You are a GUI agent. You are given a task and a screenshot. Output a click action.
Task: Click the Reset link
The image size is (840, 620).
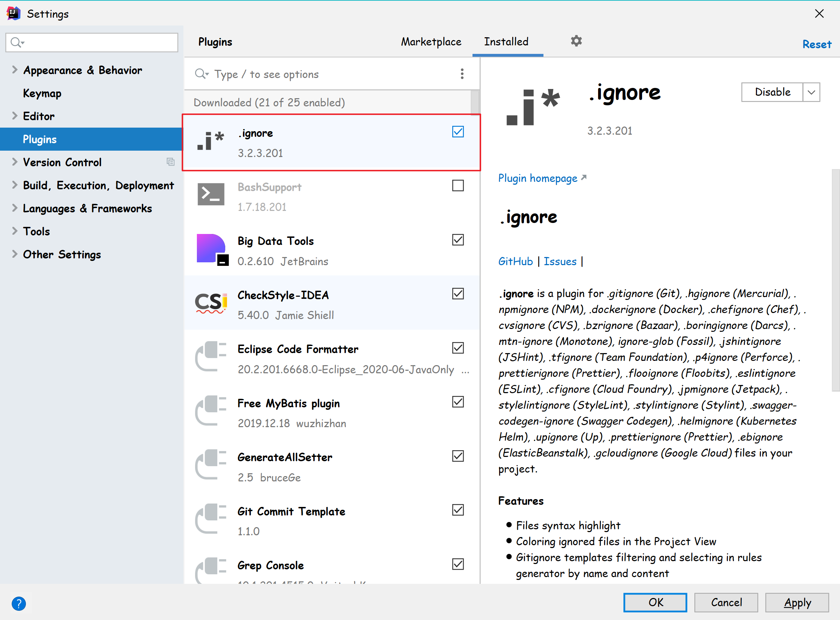(x=817, y=44)
